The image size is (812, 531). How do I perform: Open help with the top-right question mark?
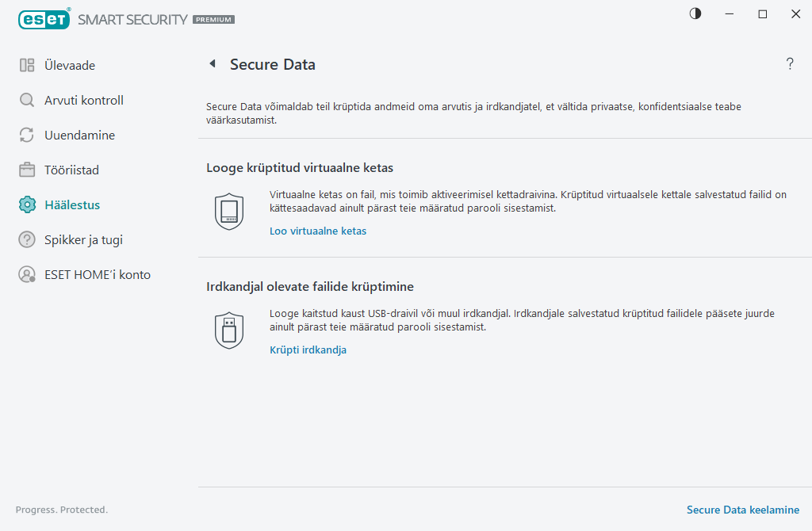[x=790, y=63]
